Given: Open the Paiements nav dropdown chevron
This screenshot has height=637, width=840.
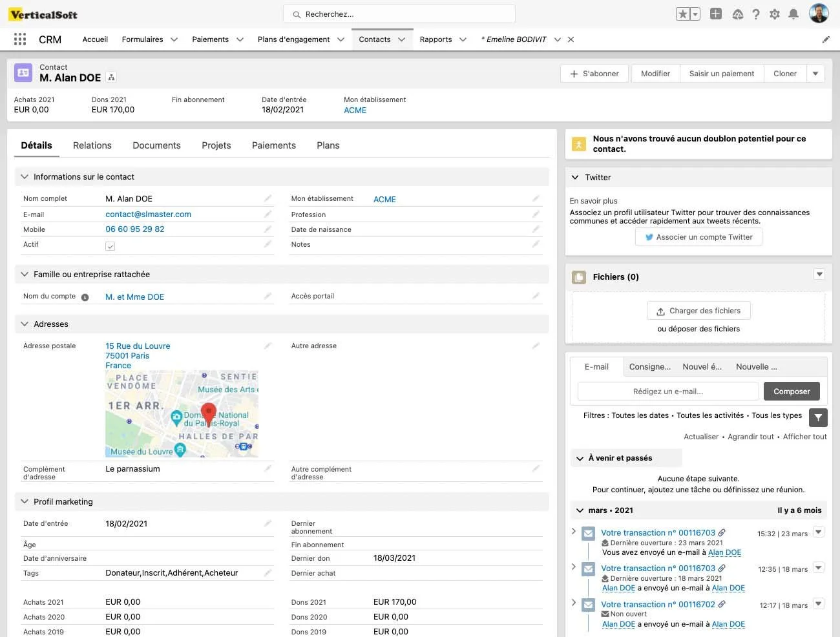Looking at the screenshot, I should coord(240,39).
